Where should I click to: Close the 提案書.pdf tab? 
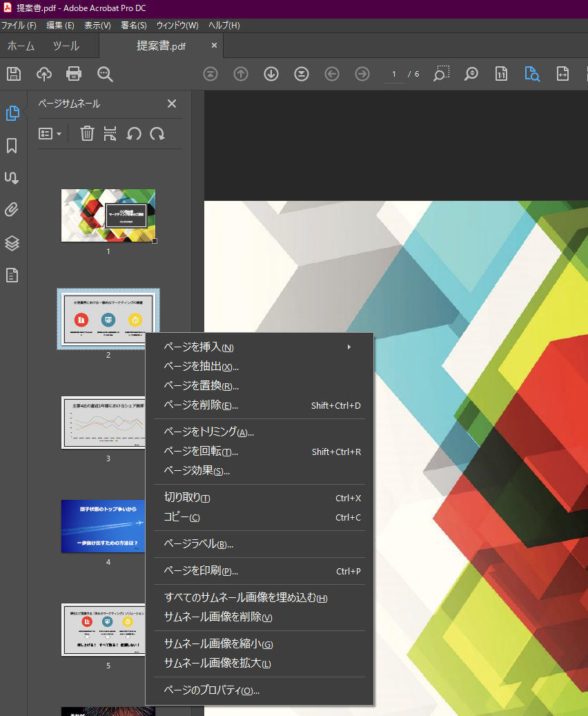(x=214, y=45)
